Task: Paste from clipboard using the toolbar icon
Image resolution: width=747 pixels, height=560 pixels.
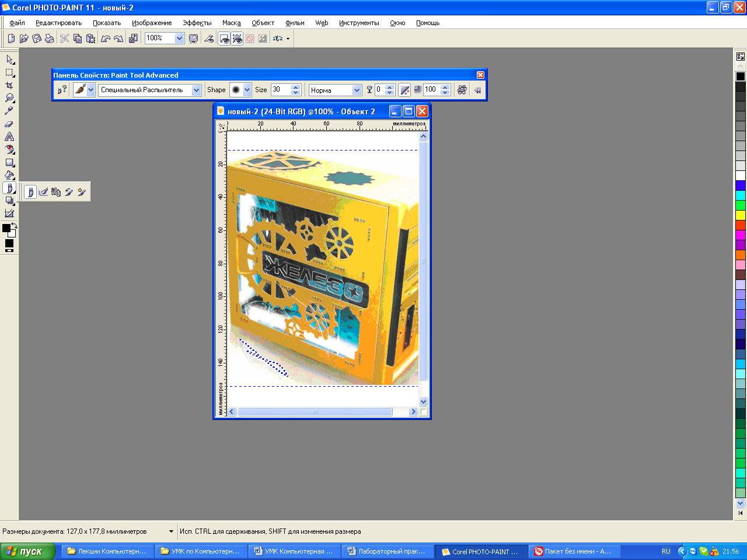Action: click(90, 38)
